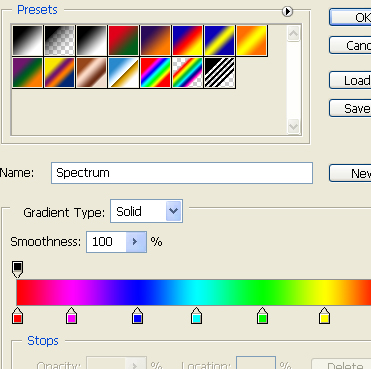Select the Red, Green gradient preset
The height and width of the screenshot is (369, 371).
click(x=124, y=40)
